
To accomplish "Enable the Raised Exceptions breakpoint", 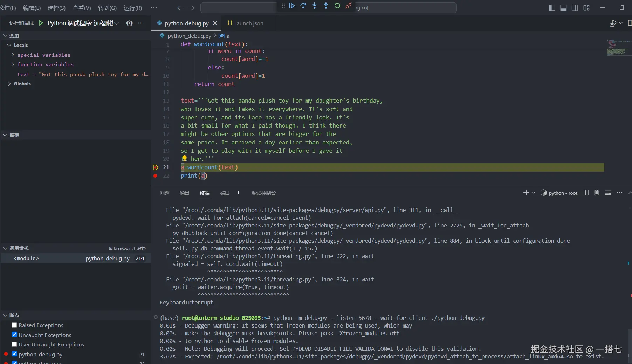I will (x=14, y=325).
